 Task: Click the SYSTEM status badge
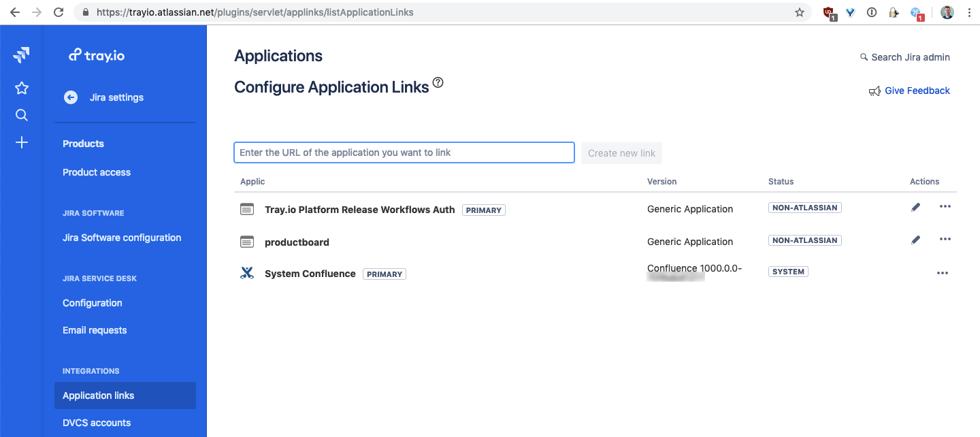pyautogui.click(x=788, y=272)
